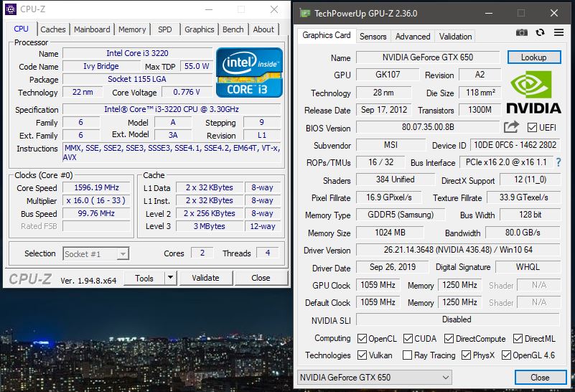Click the BIOS Version value 80.07.35.00.8B

pyautogui.click(x=428, y=127)
